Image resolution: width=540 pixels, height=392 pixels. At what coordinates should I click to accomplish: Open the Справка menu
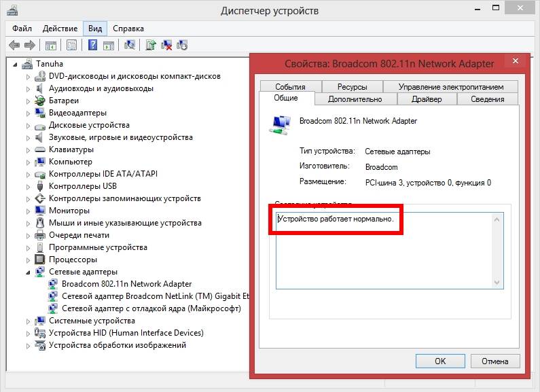click(x=128, y=29)
